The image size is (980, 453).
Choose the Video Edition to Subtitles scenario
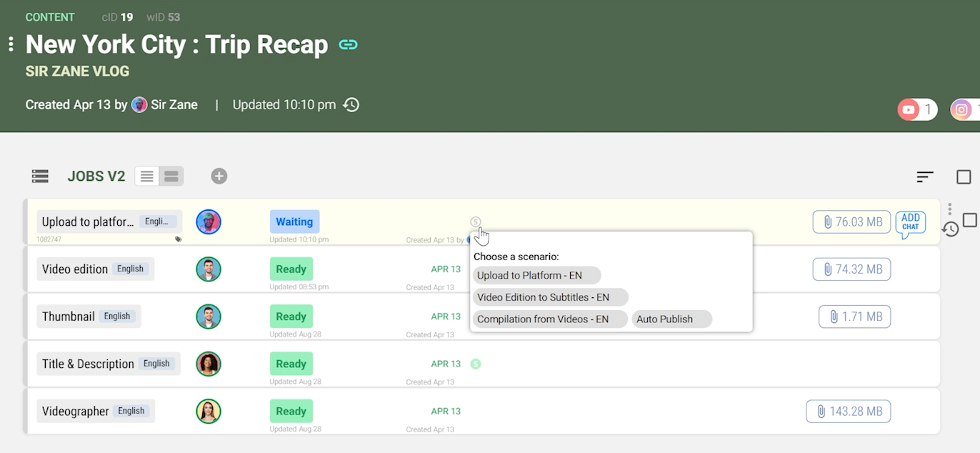click(x=550, y=297)
